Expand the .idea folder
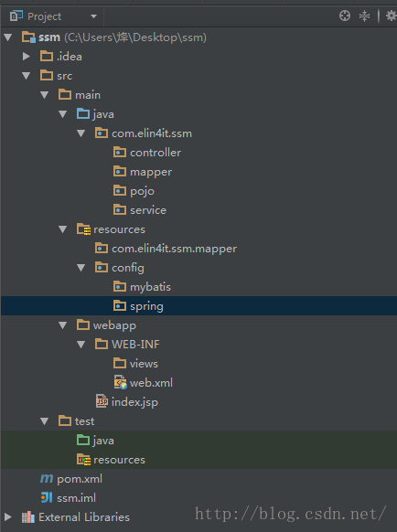The image size is (397, 532). [x=27, y=57]
